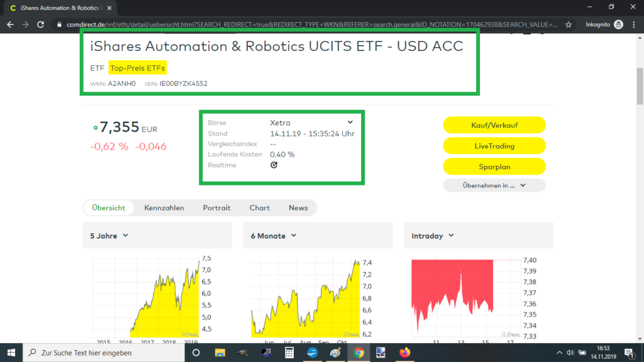
Task: Refresh the Realtime quote
Action: [274, 165]
